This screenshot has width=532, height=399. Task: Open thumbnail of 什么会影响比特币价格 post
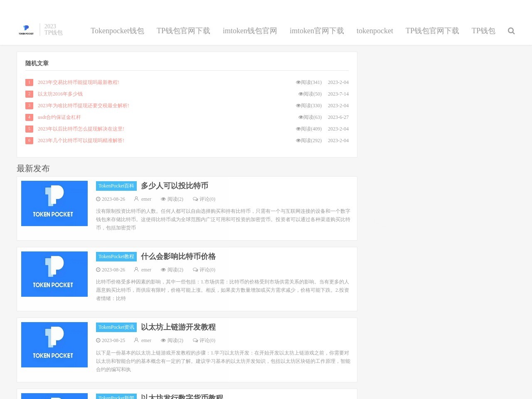(x=54, y=274)
